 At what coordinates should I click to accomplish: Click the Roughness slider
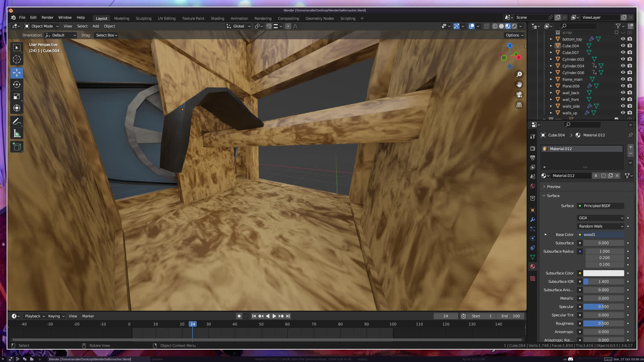tap(603, 323)
